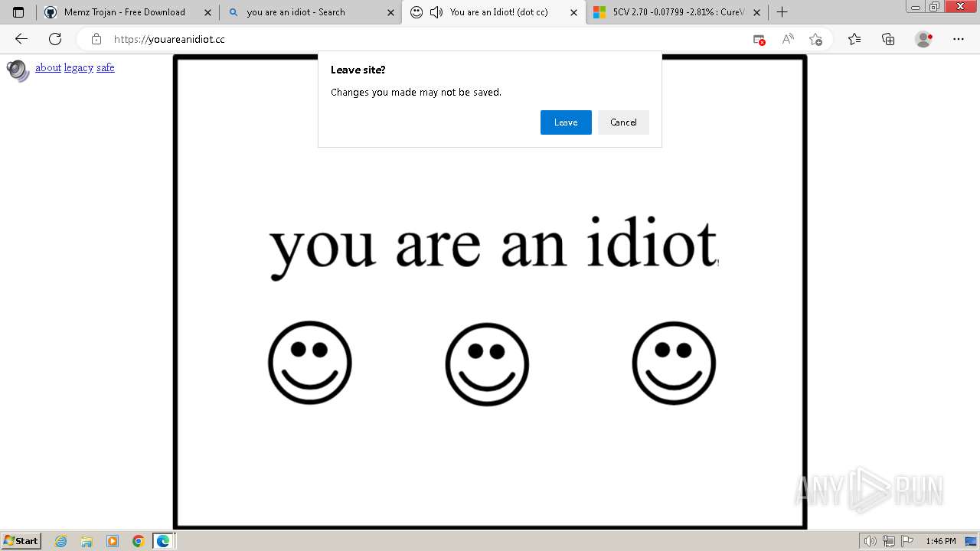Switch to the Memz Trojan - Free Download tab
This screenshot has height=551, width=980.
[127, 12]
